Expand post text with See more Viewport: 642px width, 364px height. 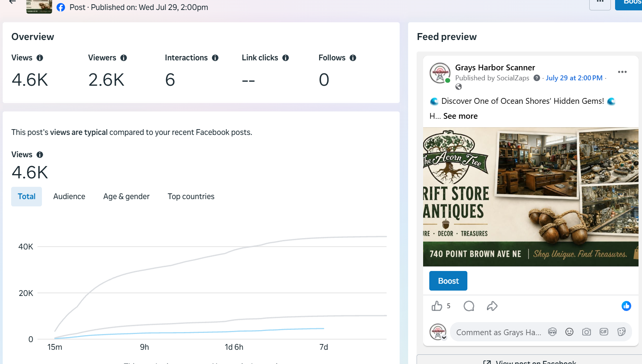(x=460, y=116)
